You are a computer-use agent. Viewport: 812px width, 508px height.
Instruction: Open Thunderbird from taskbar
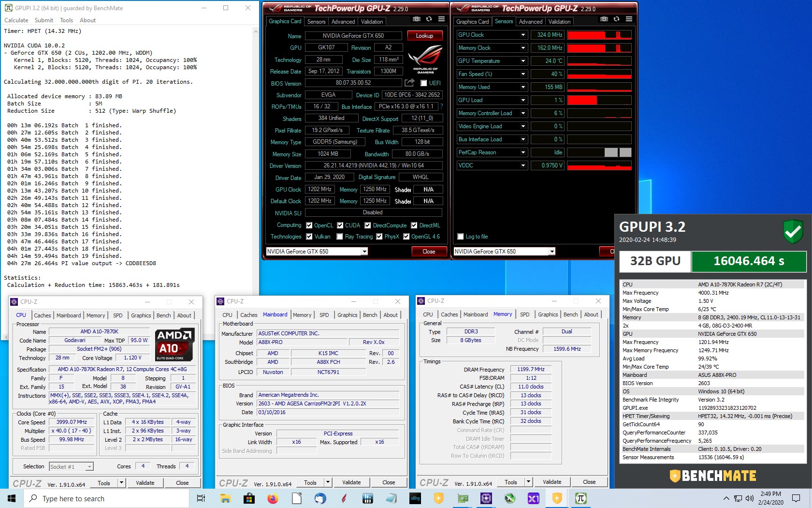pos(320,498)
